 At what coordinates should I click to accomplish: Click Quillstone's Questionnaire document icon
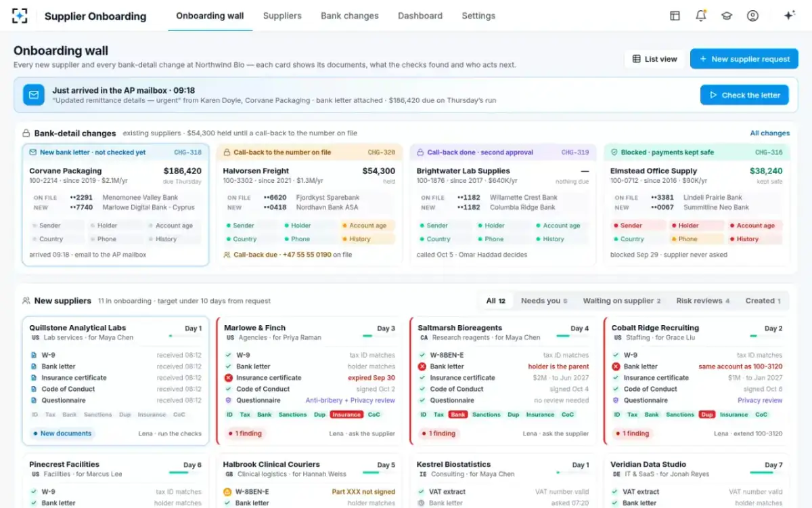click(34, 400)
